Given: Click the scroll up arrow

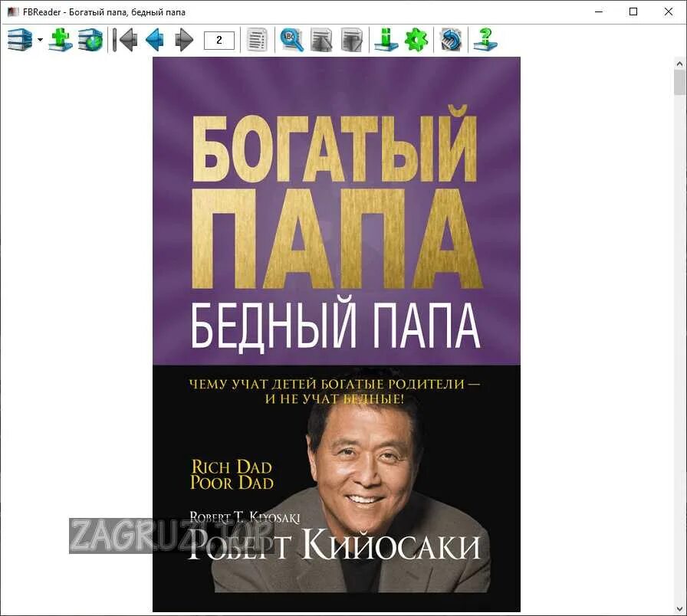Looking at the screenshot, I should pyautogui.click(x=679, y=64).
